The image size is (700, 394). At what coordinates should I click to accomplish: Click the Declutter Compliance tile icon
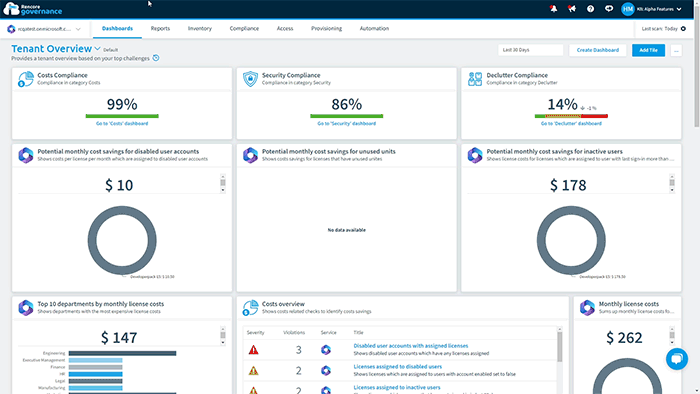[475, 79]
